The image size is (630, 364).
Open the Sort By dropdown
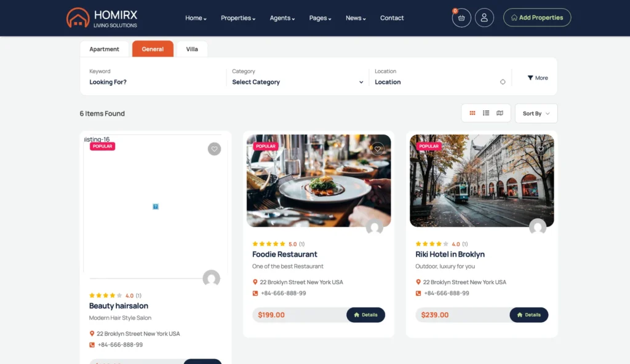click(536, 113)
